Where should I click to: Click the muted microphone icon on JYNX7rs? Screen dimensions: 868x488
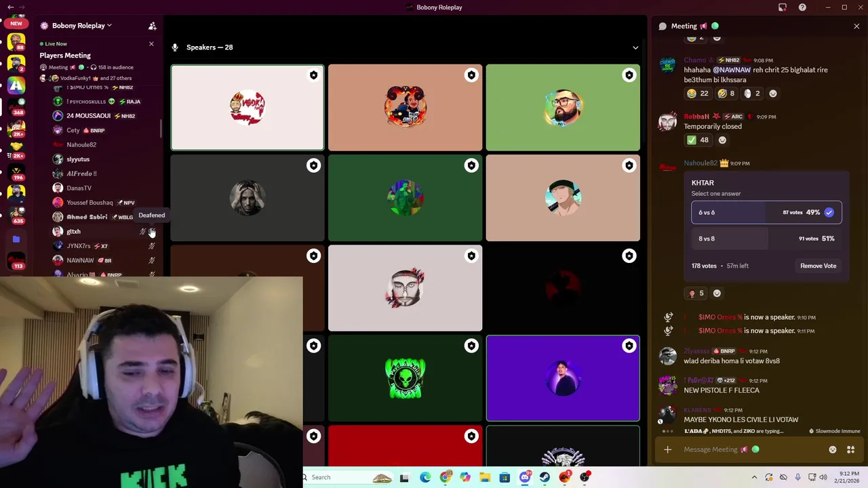click(x=151, y=246)
